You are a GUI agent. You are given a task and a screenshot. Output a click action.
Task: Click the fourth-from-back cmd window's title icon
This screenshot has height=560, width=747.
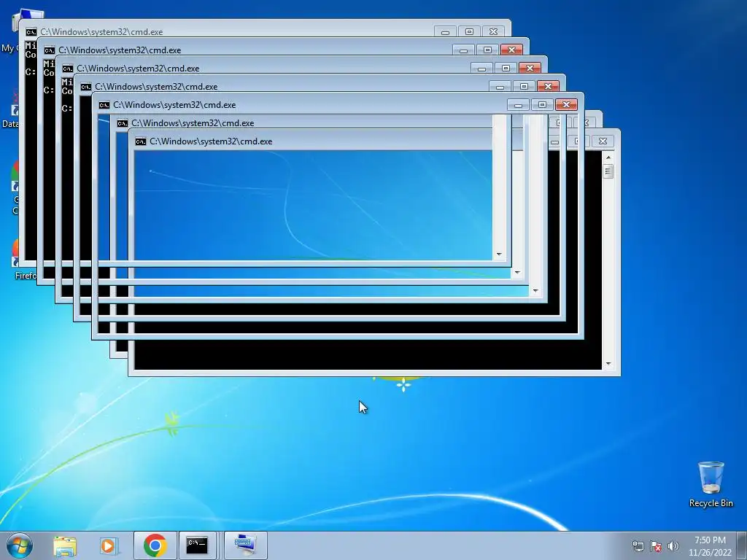(x=86, y=87)
